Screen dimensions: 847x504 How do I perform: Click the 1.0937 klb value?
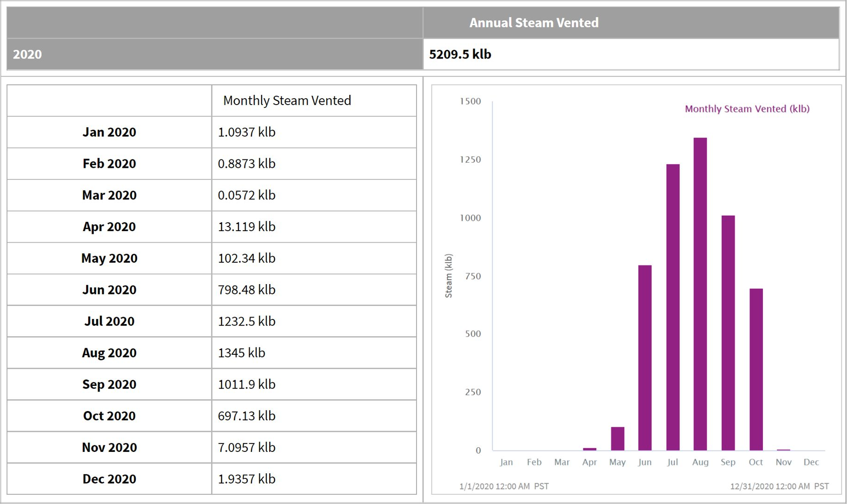(246, 132)
